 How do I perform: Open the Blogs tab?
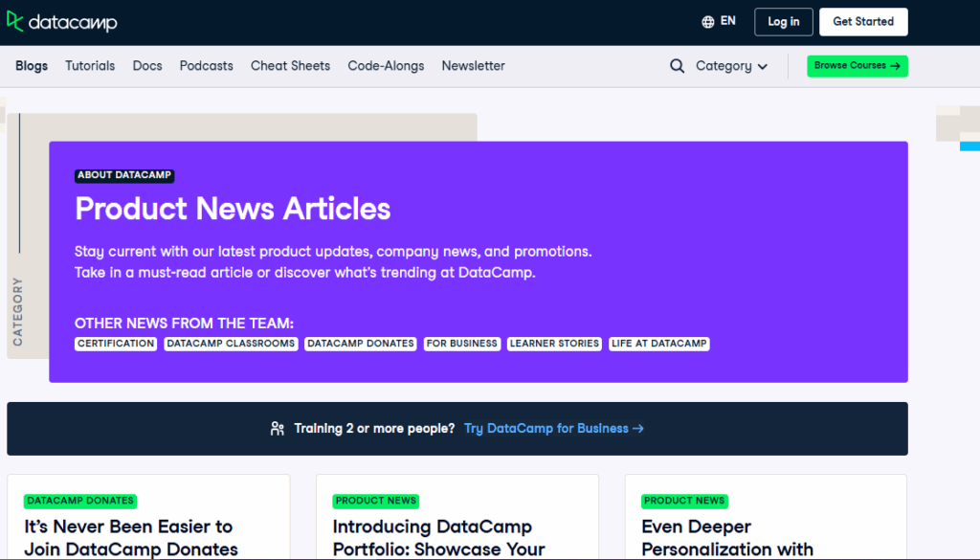32,66
